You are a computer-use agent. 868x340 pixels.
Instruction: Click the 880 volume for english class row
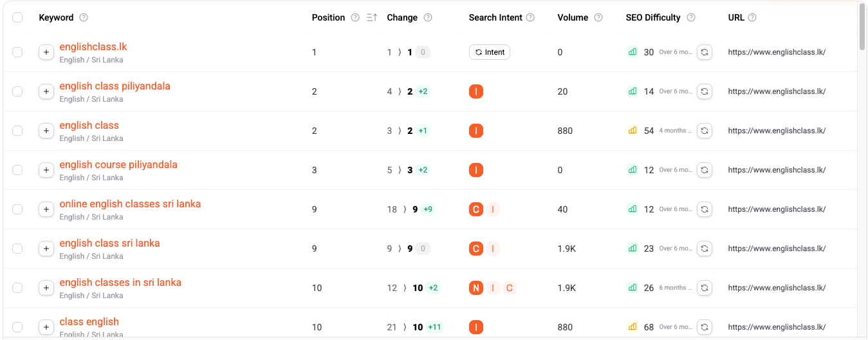coord(565,131)
